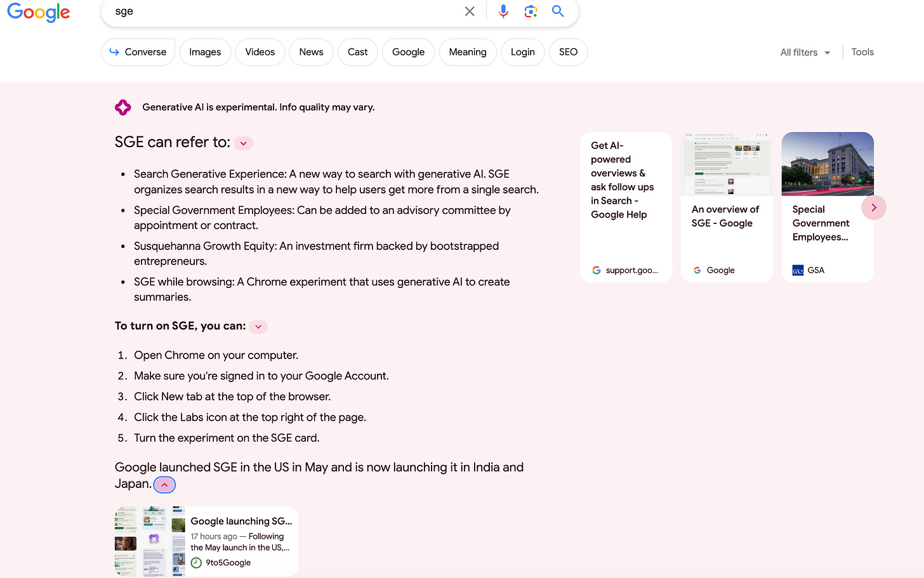Viewport: 924px width, 578px height.
Task: Open the 'Get AI-powered overviews' source card
Action: [626, 207]
